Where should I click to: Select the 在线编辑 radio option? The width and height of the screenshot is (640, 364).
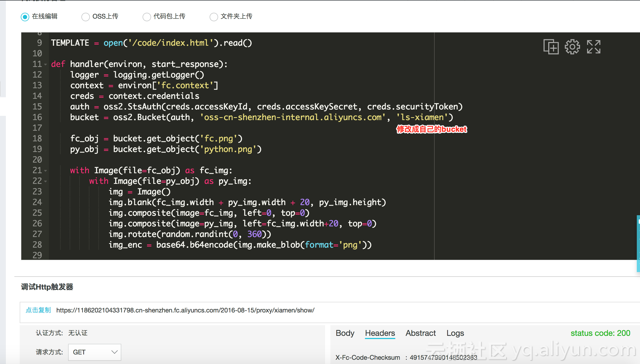pyautogui.click(x=25, y=17)
